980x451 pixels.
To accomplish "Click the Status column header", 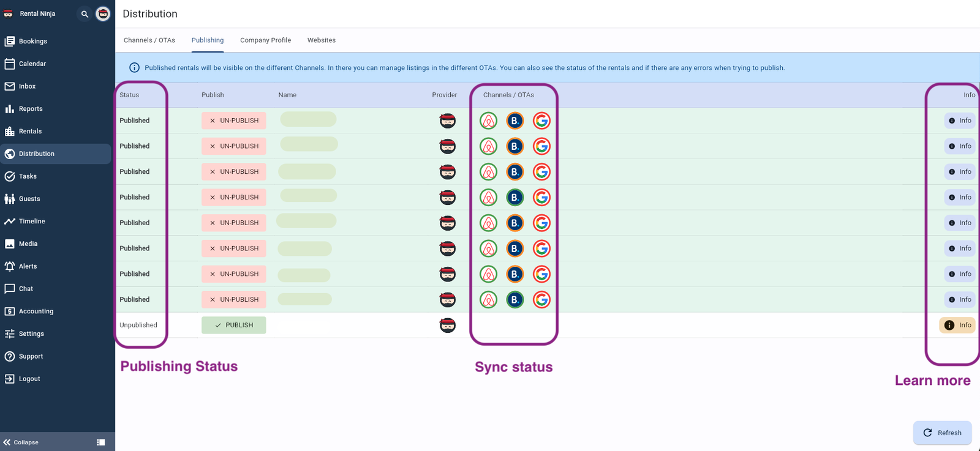I will click(x=129, y=95).
